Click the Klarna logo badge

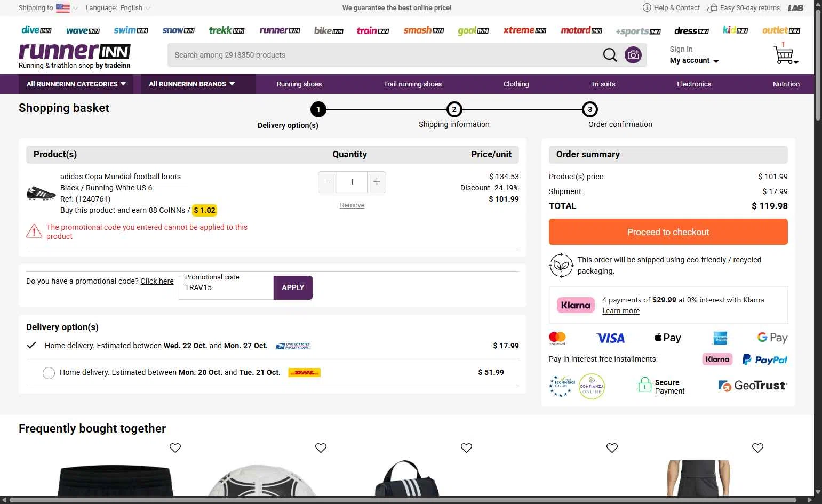pos(576,305)
